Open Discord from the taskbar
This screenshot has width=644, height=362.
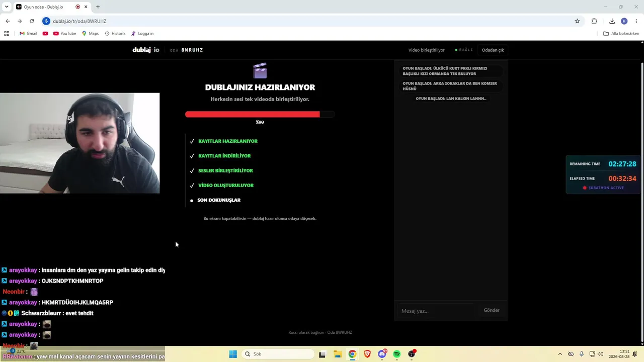click(382, 354)
